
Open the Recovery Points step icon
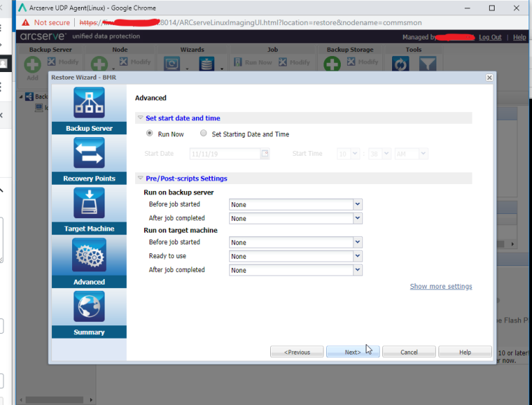point(89,152)
